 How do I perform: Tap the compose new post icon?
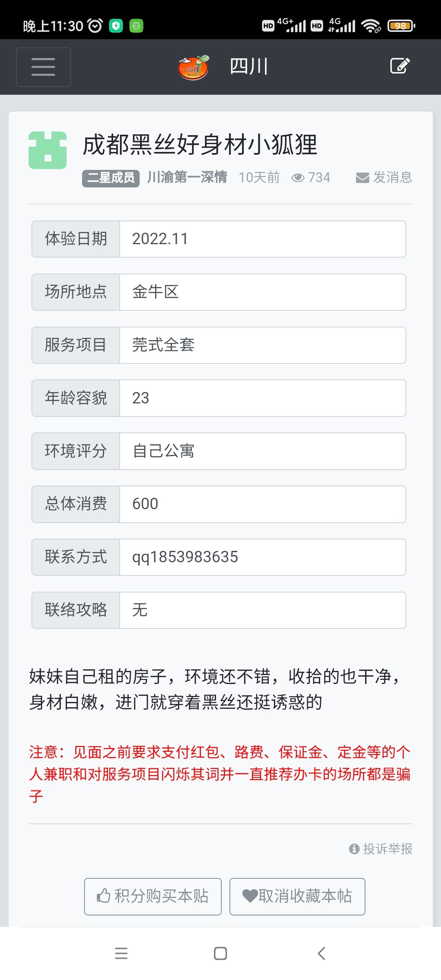point(400,66)
